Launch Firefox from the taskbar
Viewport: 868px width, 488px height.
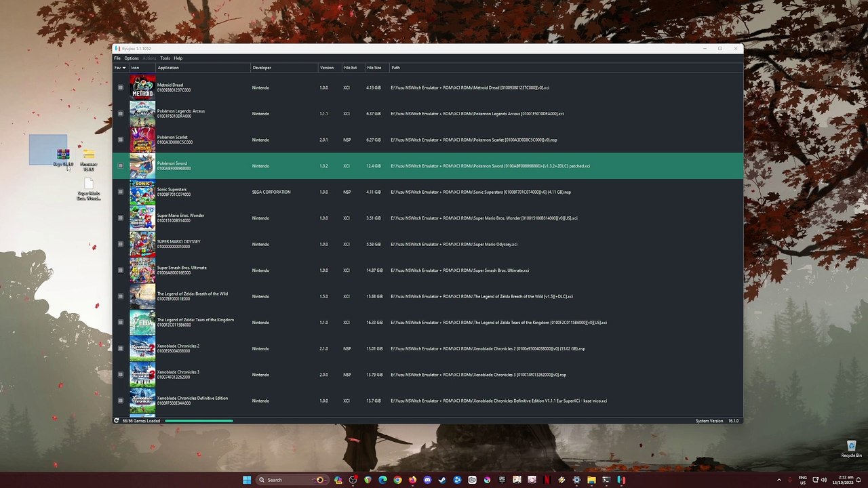tap(412, 480)
